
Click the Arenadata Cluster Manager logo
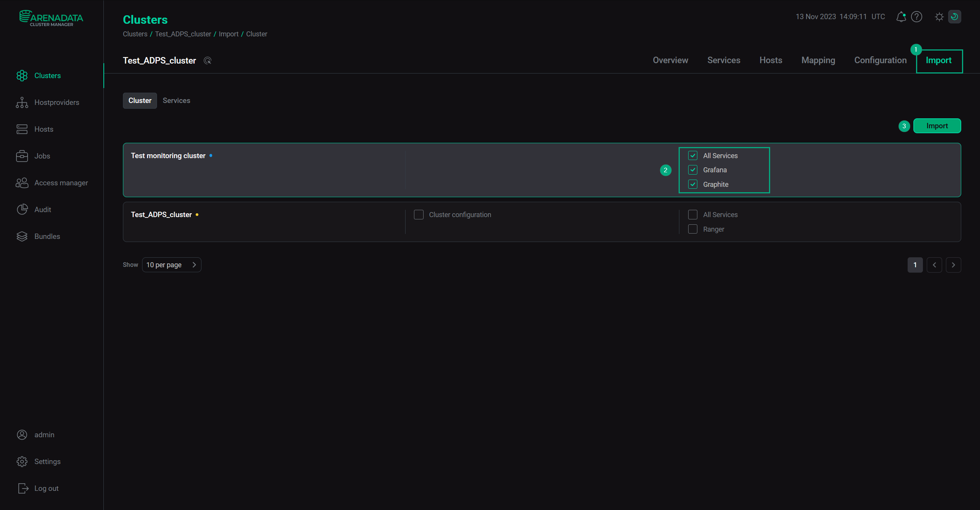pos(51,18)
